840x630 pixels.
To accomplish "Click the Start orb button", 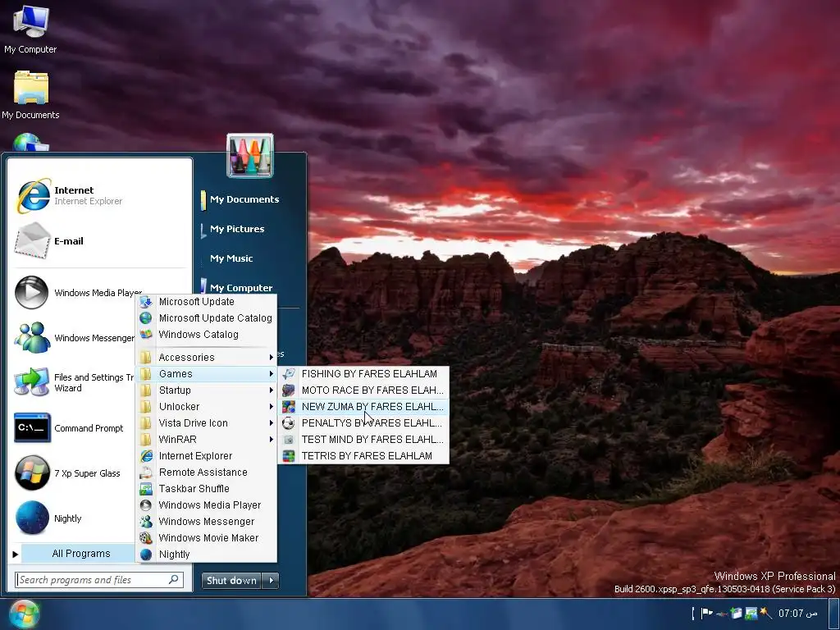I will click(x=24, y=614).
